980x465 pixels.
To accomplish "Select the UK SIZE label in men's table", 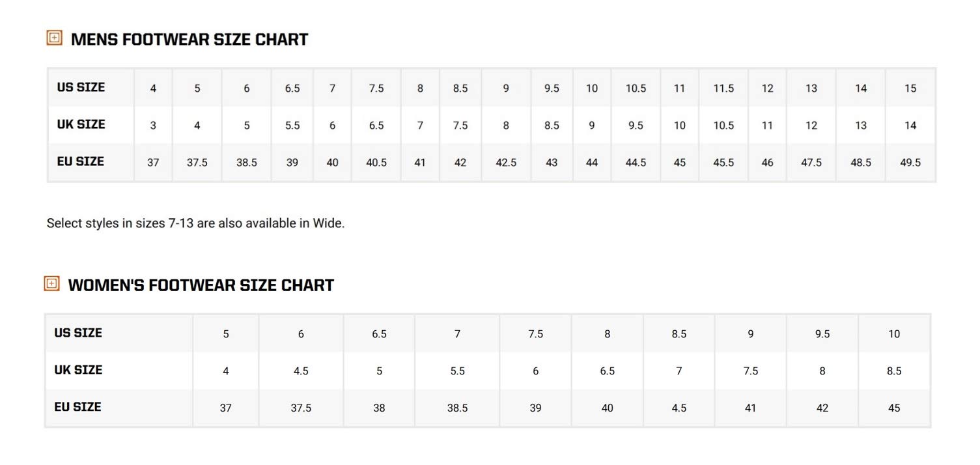I will pyautogui.click(x=81, y=124).
